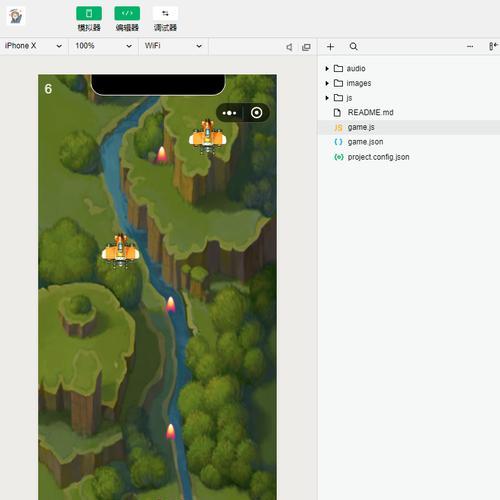Expand the audio folder
Viewport: 500px width, 500px height.
click(349, 68)
